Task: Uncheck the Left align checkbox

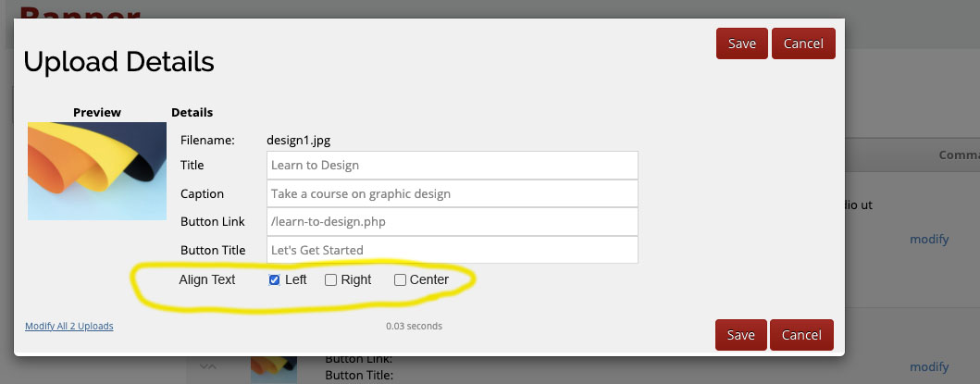Action: pos(274,280)
